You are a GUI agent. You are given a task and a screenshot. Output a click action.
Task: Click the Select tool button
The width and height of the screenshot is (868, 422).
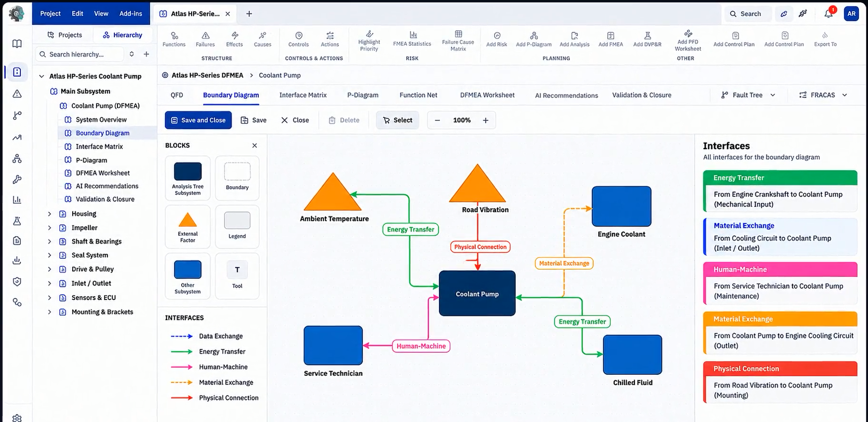click(x=397, y=120)
